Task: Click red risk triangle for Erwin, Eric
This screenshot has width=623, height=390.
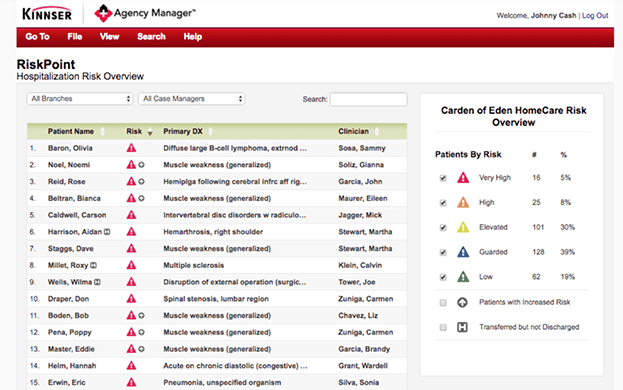Action: click(x=131, y=382)
